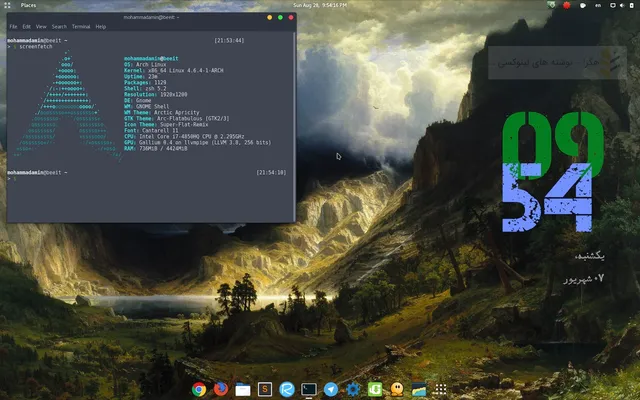Minimize the terminal with yellow button
The image size is (640, 400).
click(269, 17)
